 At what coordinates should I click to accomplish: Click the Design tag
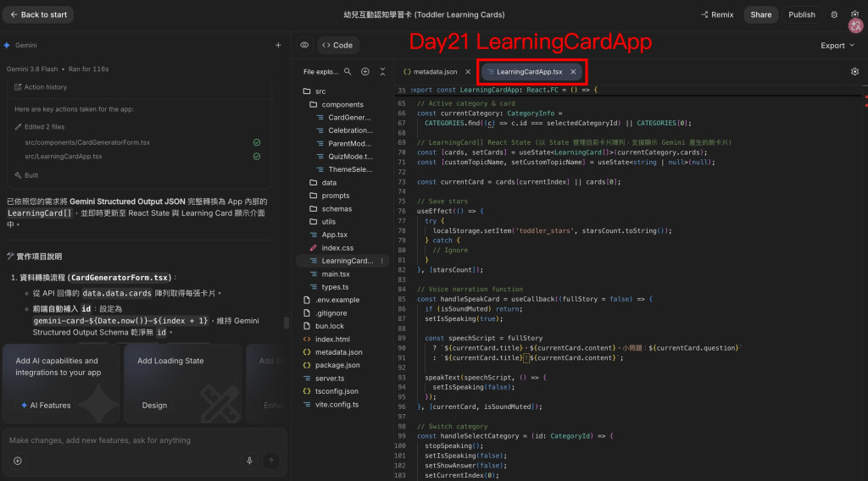[154, 406]
